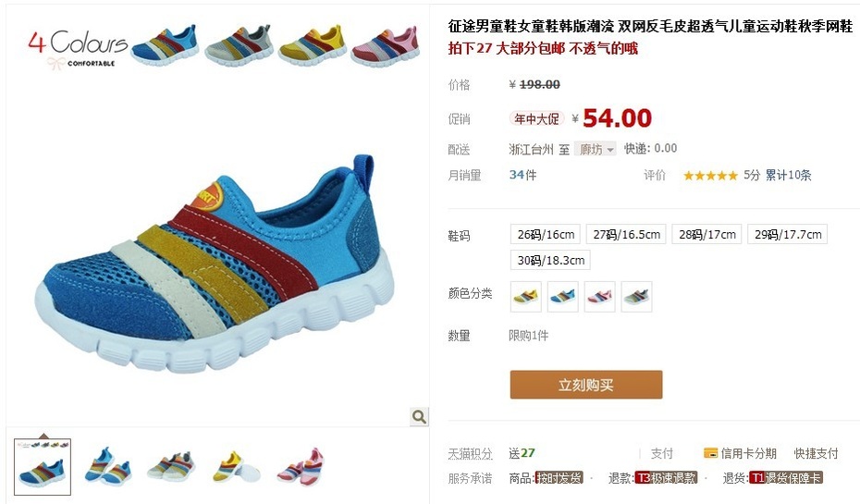Choose size 29码/17.7cm

pos(788,234)
